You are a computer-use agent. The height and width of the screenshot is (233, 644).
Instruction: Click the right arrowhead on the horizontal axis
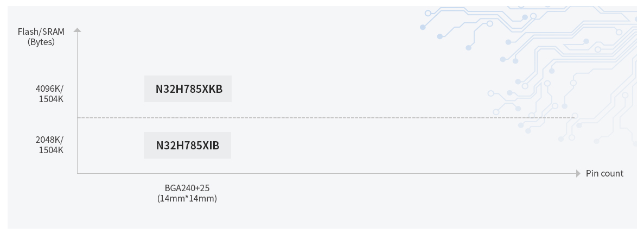click(x=578, y=173)
